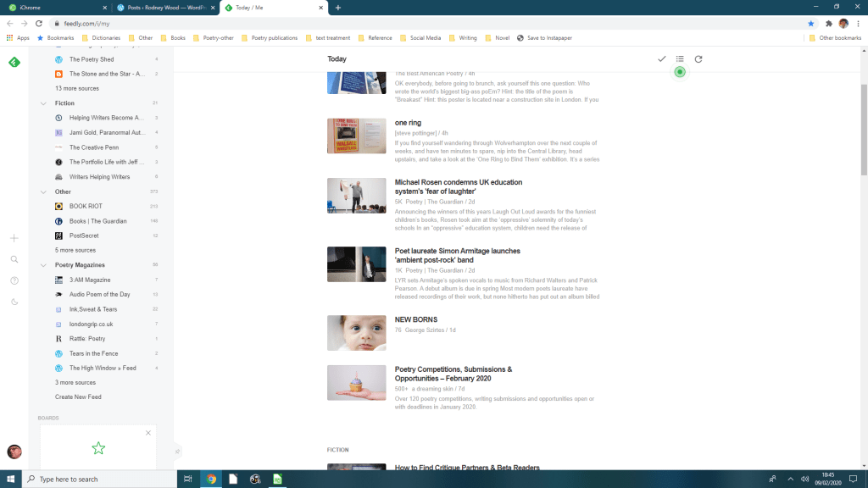
Task: Open the NEW BORNS baby thumbnail
Action: point(356,333)
